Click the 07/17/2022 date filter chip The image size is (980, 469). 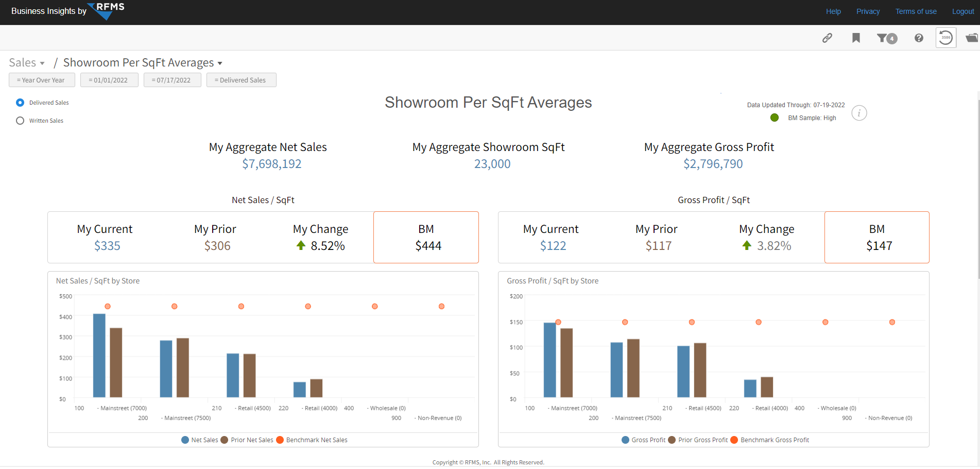click(173, 80)
